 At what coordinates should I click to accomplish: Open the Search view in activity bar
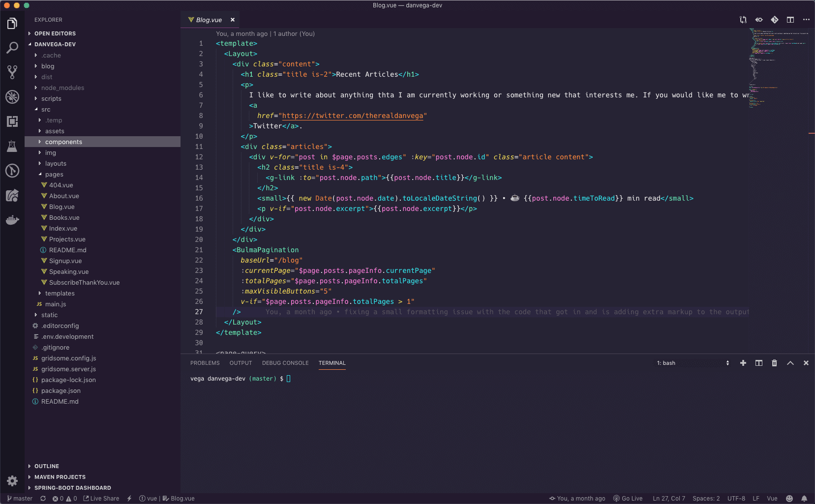click(x=12, y=48)
